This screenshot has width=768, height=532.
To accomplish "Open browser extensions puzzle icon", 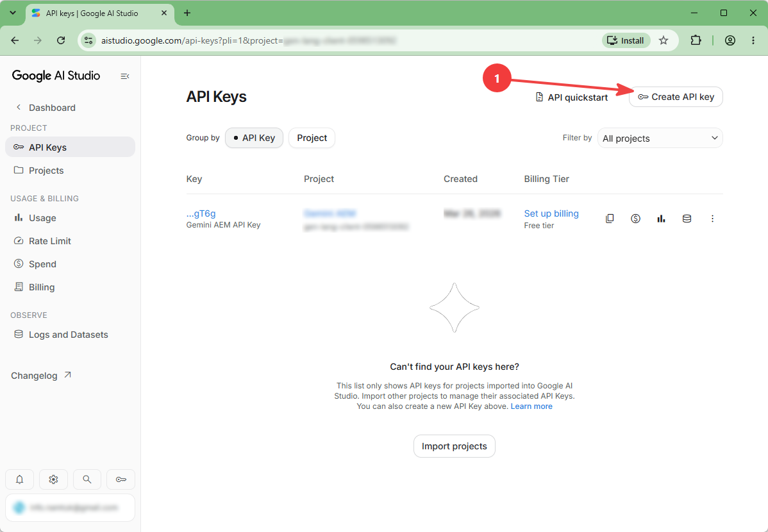I will [696, 40].
